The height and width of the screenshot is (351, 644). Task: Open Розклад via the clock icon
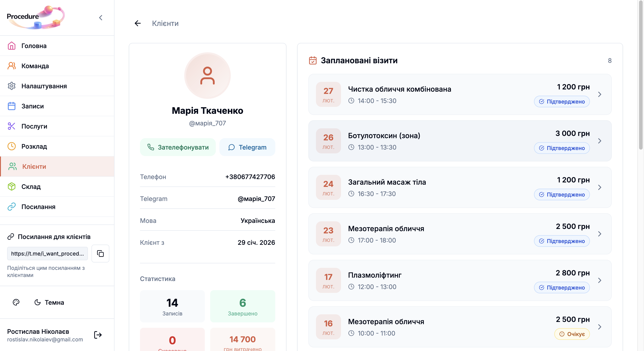click(12, 146)
